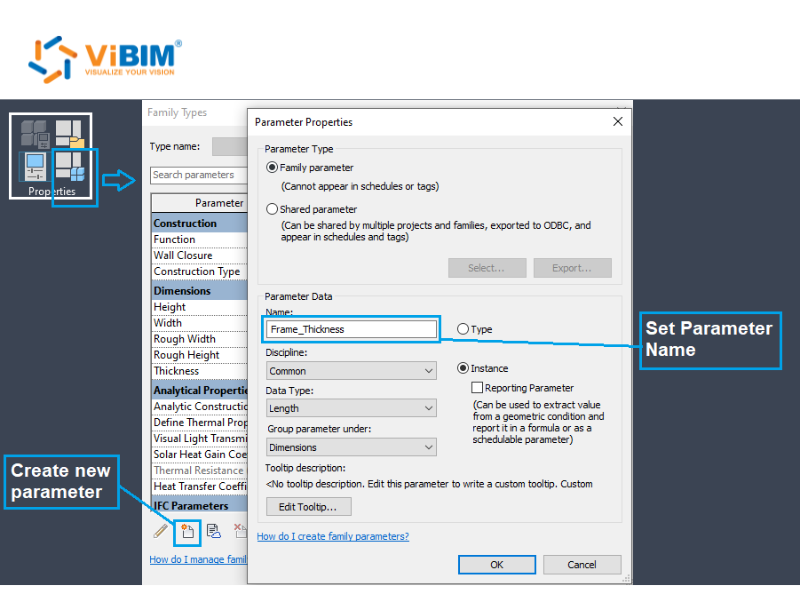Click the Parameter column header

click(199, 203)
